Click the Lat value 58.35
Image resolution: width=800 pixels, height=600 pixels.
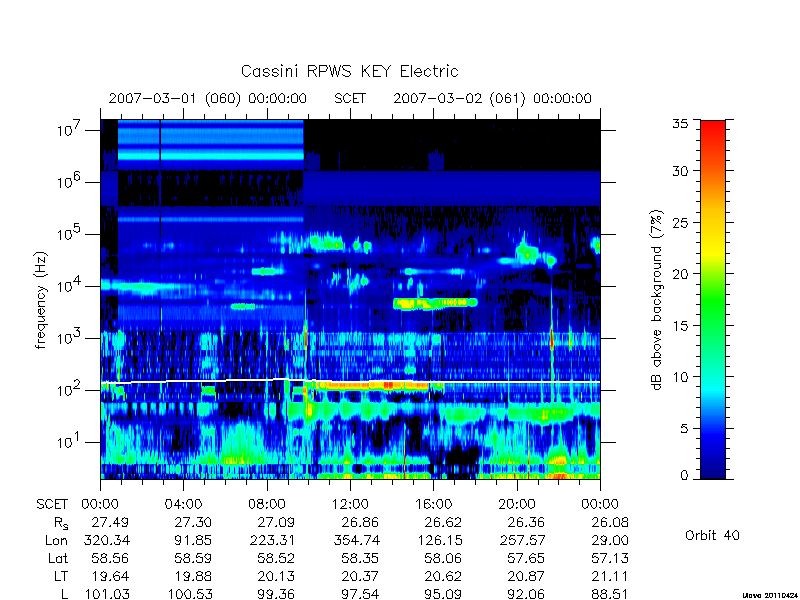coord(360,558)
